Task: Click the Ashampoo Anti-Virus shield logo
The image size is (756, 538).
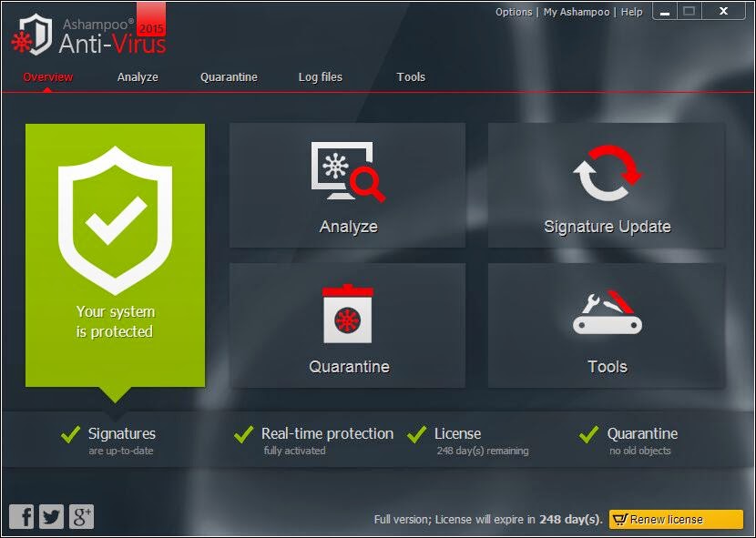Action: [x=32, y=36]
